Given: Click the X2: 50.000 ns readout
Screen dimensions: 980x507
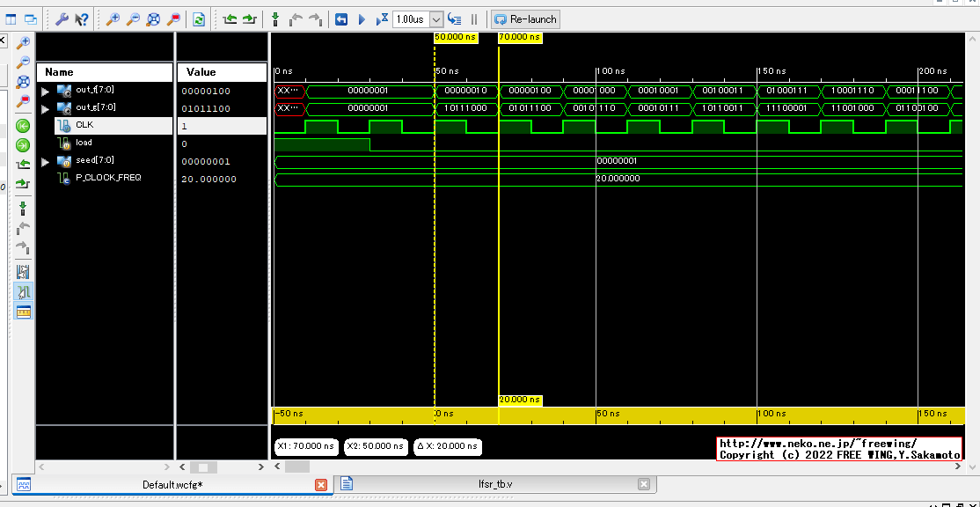Looking at the screenshot, I should pos(376,446).
